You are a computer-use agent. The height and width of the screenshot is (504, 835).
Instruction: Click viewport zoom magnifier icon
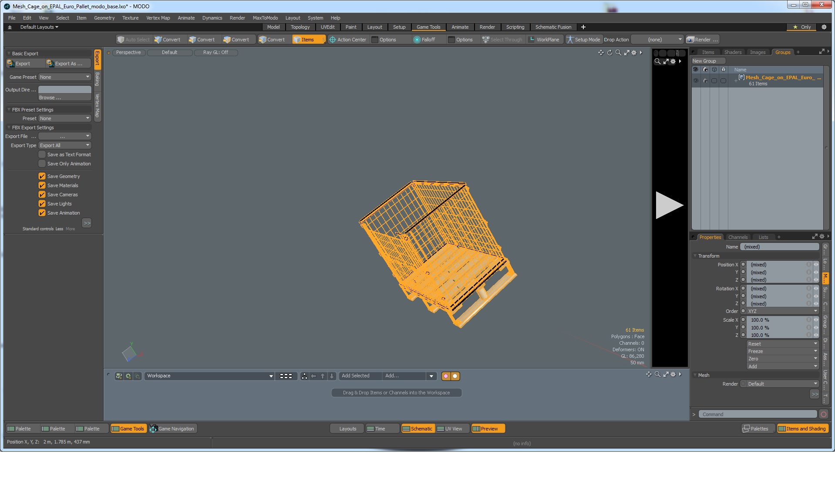618,53
